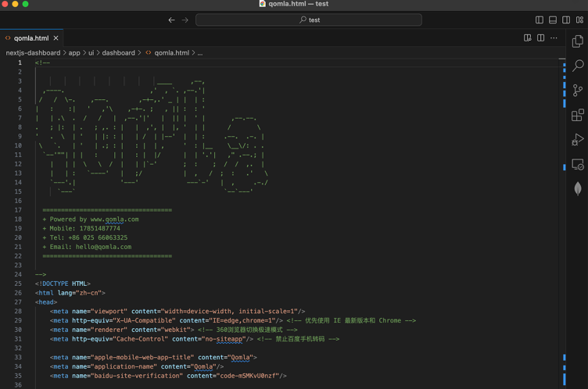Open the Extensions view

tap(578, 116)
